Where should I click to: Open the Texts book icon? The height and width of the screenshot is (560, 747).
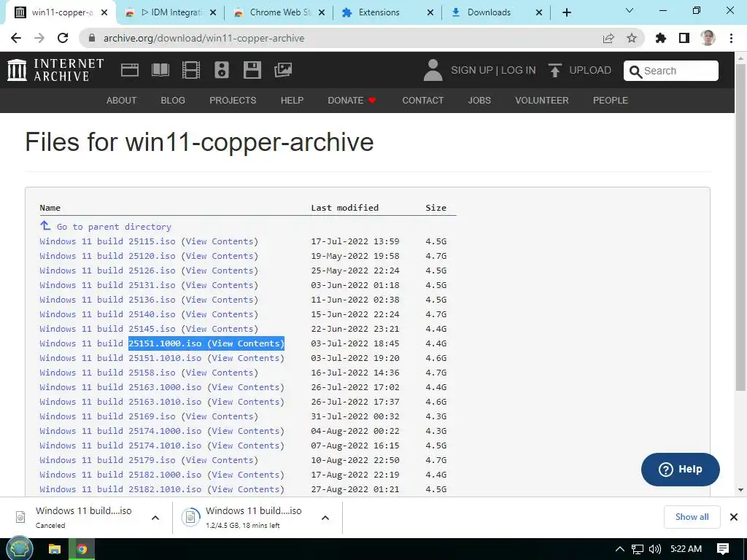coord(160,70)
